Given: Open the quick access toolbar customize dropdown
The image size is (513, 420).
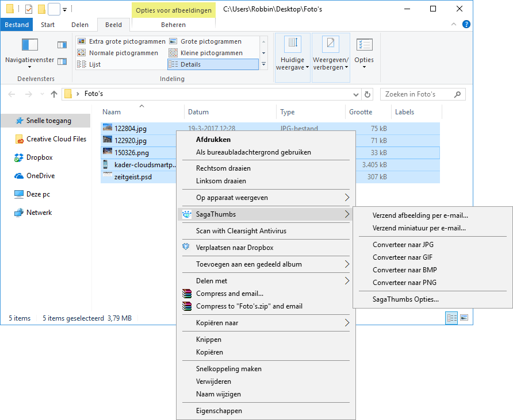Looking at the screenshot, I should click(65, 10).
